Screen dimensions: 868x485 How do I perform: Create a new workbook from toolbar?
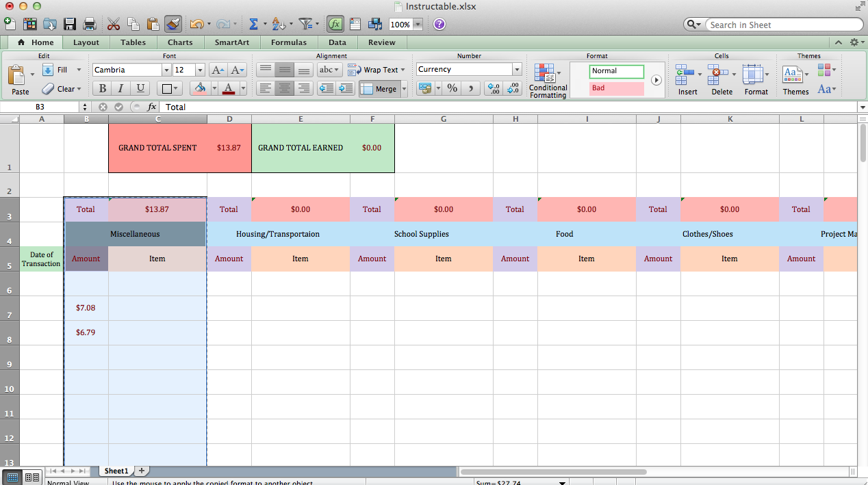10,24
